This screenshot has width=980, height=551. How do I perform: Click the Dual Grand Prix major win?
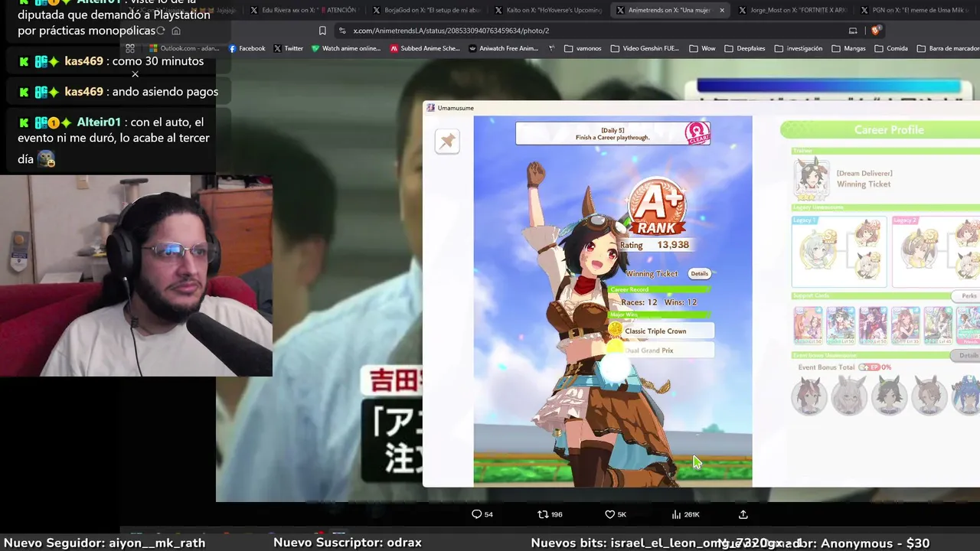[x=661, y=350]
